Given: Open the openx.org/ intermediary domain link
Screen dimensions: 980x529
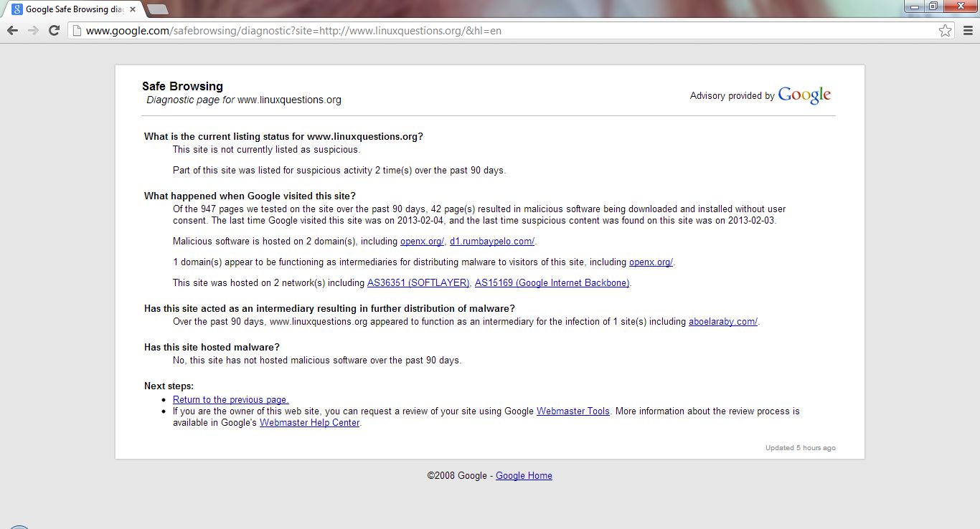Looking at the screenshot, I should pos(651,262).
